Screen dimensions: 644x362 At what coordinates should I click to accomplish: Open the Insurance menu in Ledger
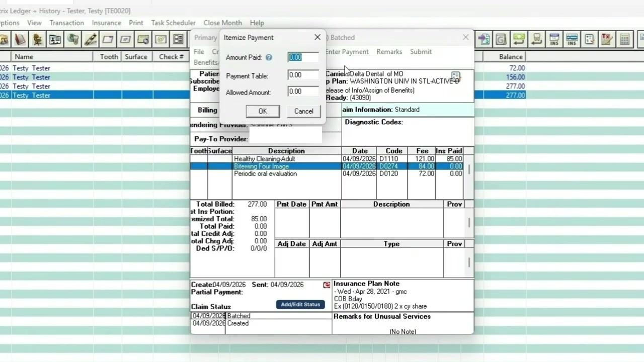pos(106,23)
